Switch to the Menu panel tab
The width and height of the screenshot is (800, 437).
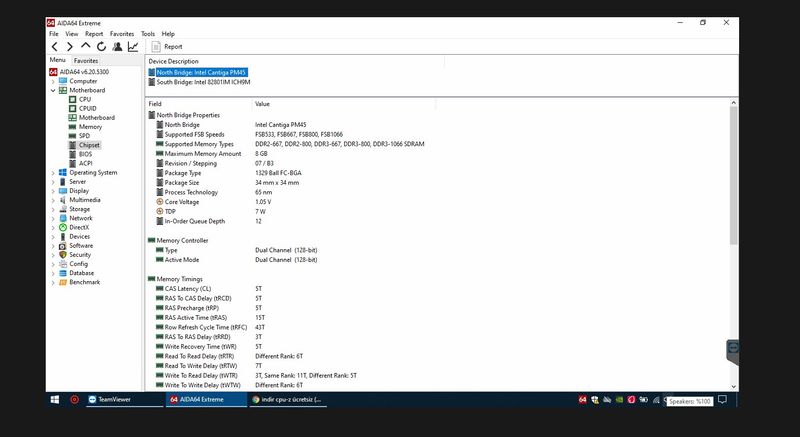(x=57, y=60)
